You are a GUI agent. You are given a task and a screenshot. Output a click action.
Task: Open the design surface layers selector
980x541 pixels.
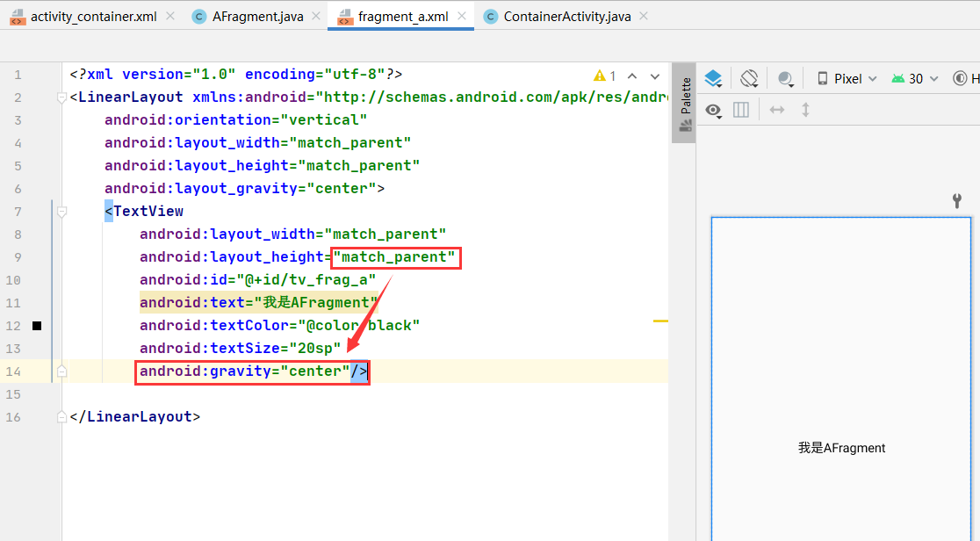click(713, 79)
